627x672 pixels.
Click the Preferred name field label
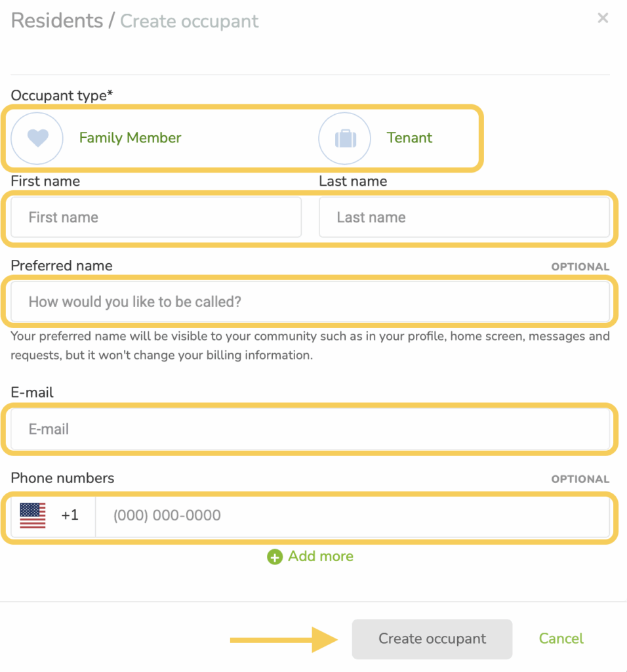62,266
